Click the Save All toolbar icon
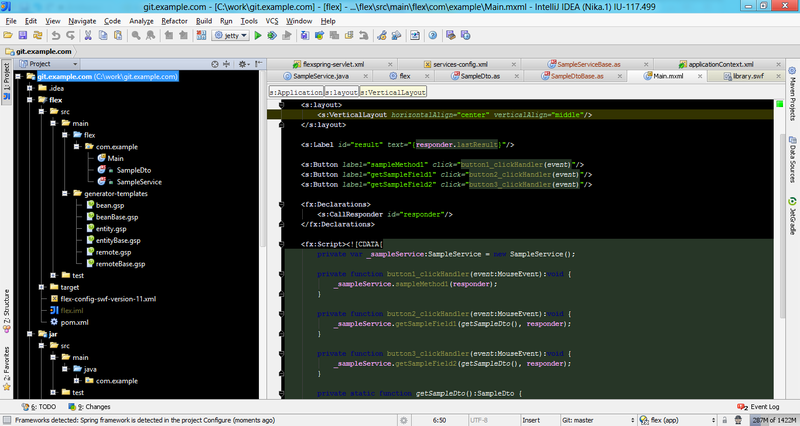Screen dimensions: 800x426 [x=22, y=35]
